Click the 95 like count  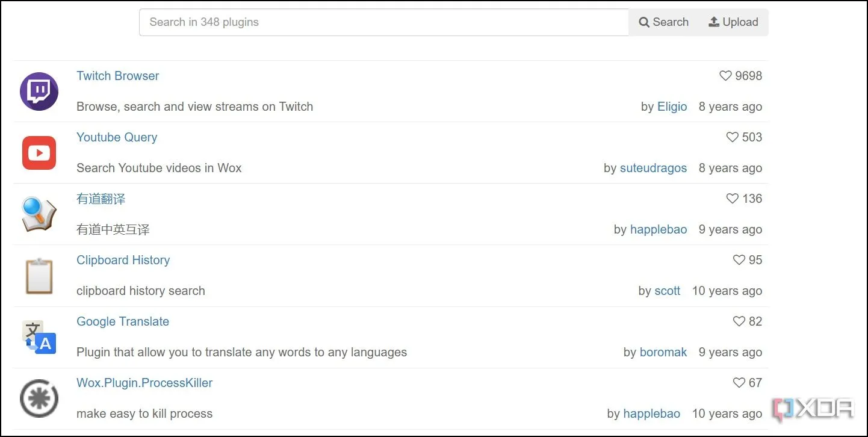coord(755,260)
